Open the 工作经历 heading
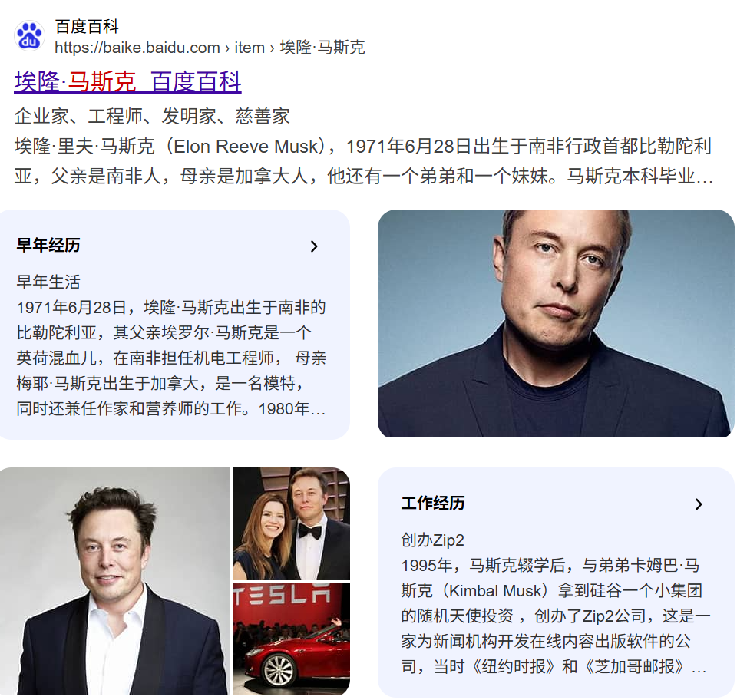Viewport: 737px width, 700px height. 433,504
